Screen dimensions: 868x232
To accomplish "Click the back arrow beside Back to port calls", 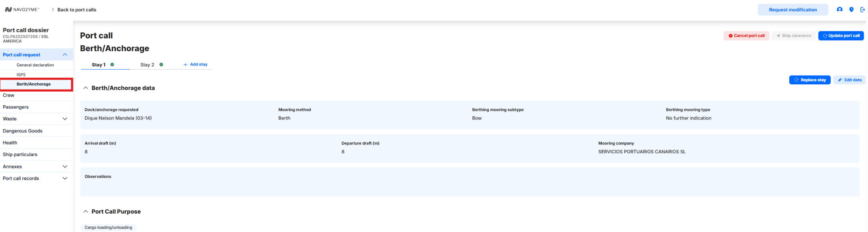I will click(53, 10).
